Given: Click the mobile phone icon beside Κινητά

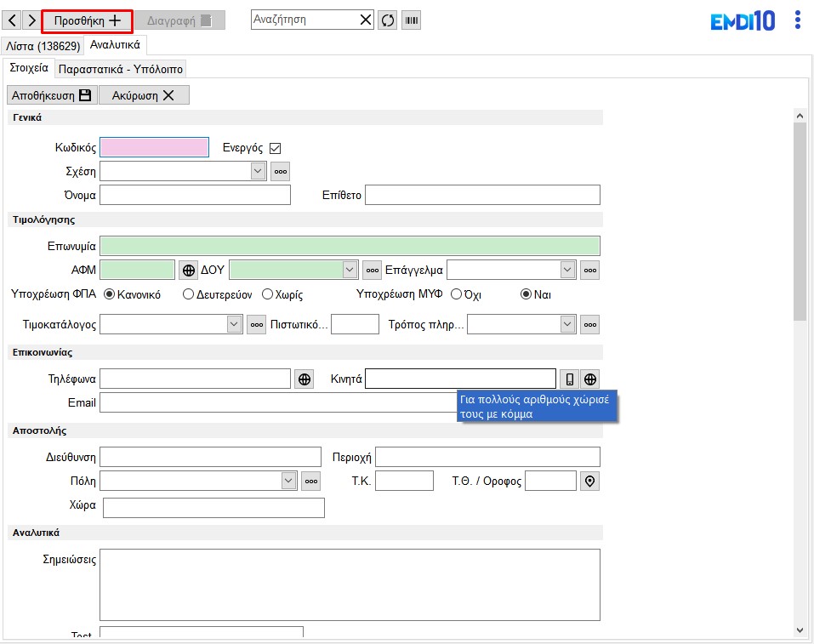Looking at the screenshot, I should [x=569, y=379].
